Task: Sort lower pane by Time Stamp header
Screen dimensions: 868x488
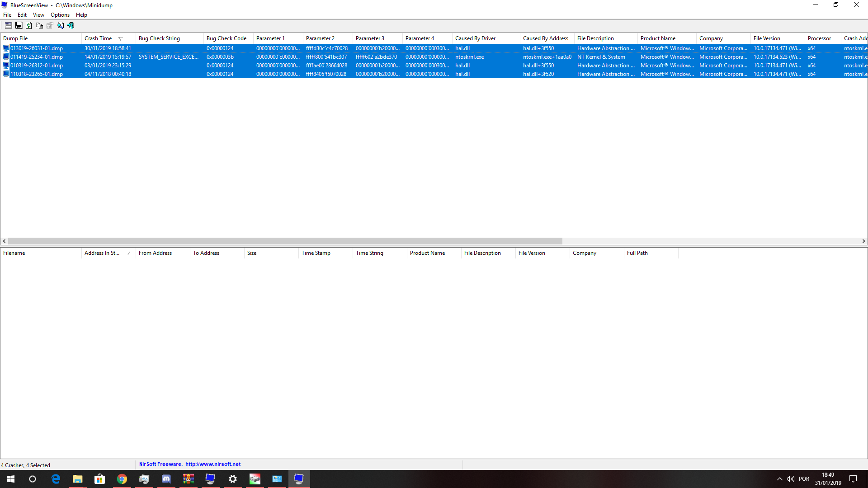Action: pos(325,253)
